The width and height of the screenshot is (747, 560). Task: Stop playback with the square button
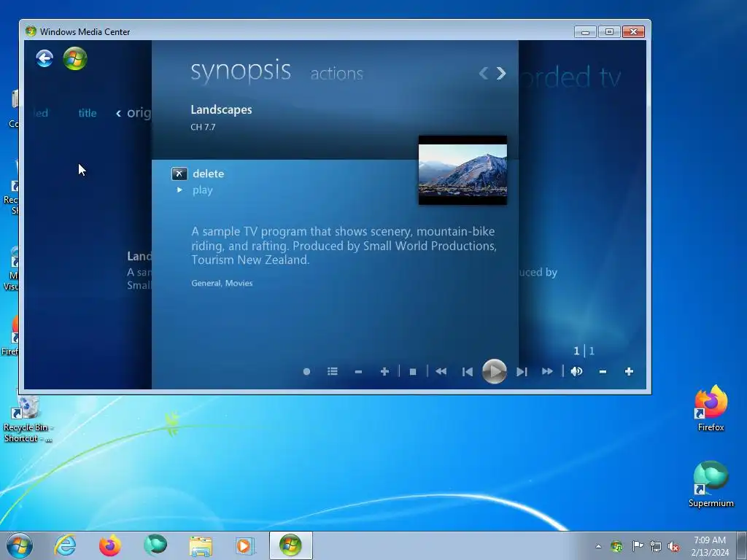tap(413, 372)
